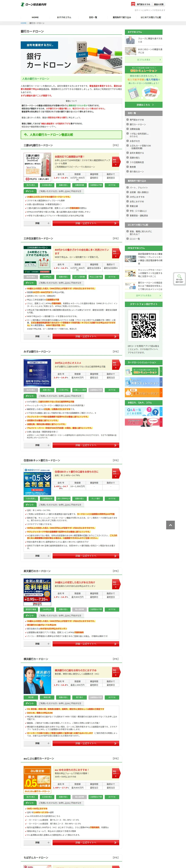The width and height of the screenshot is (186, 868).
Task: Filter by 専業主婦 condition
Action: tap(134, 206)
